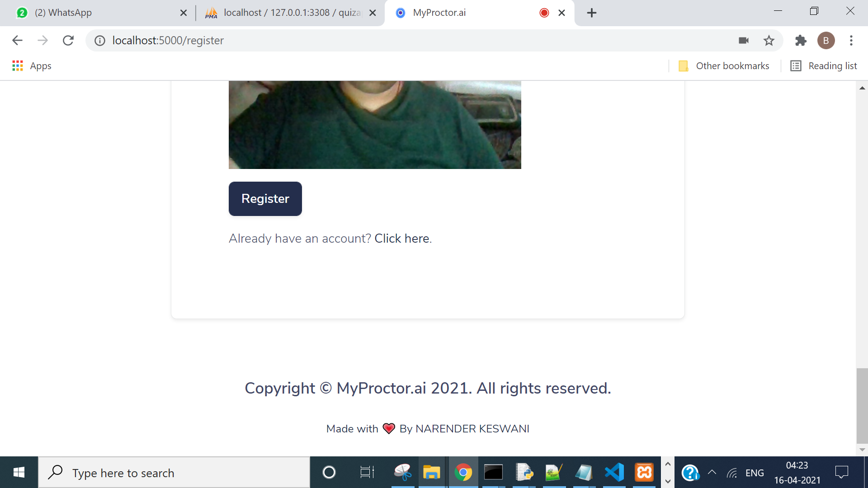Open the Chrome three-dot menu
The width and height of the screenshot is (868, 488).
point(851,41)
